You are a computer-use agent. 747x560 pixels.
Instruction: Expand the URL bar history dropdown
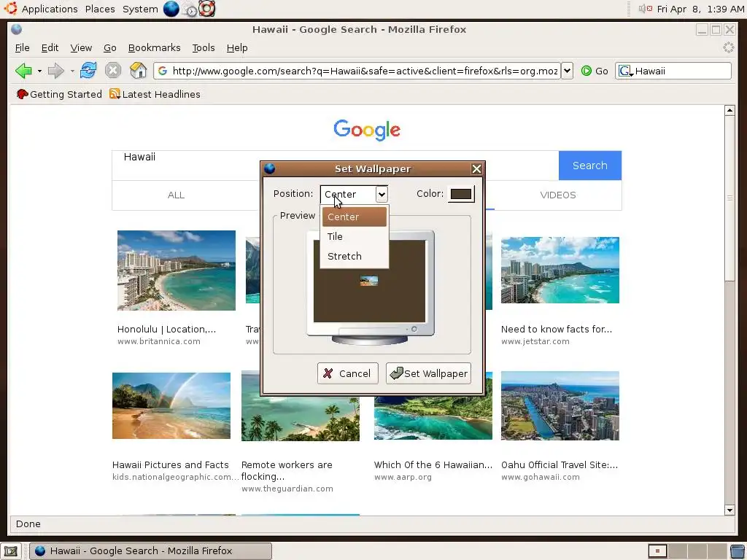pos(567,71)
